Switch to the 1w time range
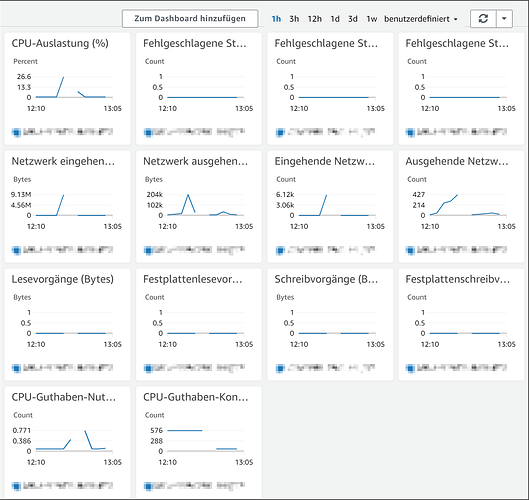This screenshot has width=529, height=500. tap(372, 19)
